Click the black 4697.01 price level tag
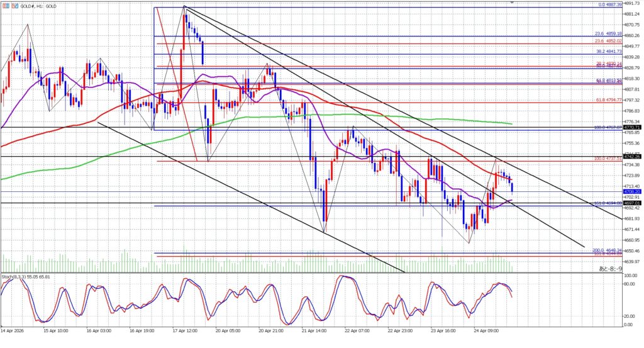 point(631,203)
